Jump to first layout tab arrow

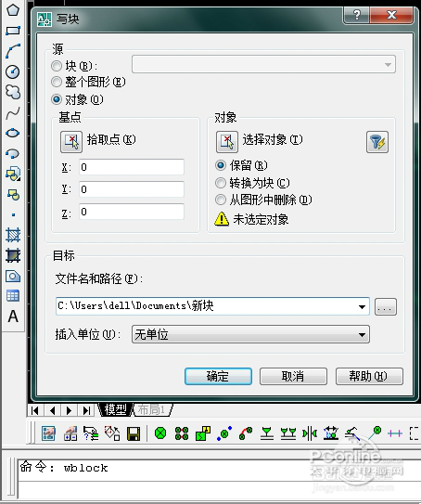pos(35,410)
